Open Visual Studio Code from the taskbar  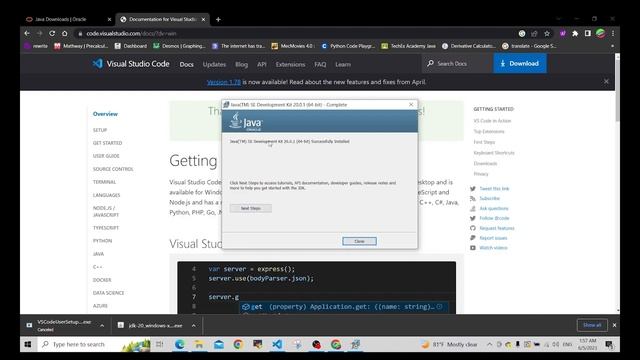277,344
